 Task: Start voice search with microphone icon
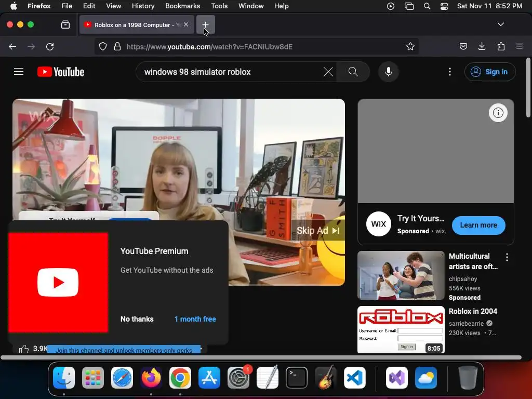(389, 72)
